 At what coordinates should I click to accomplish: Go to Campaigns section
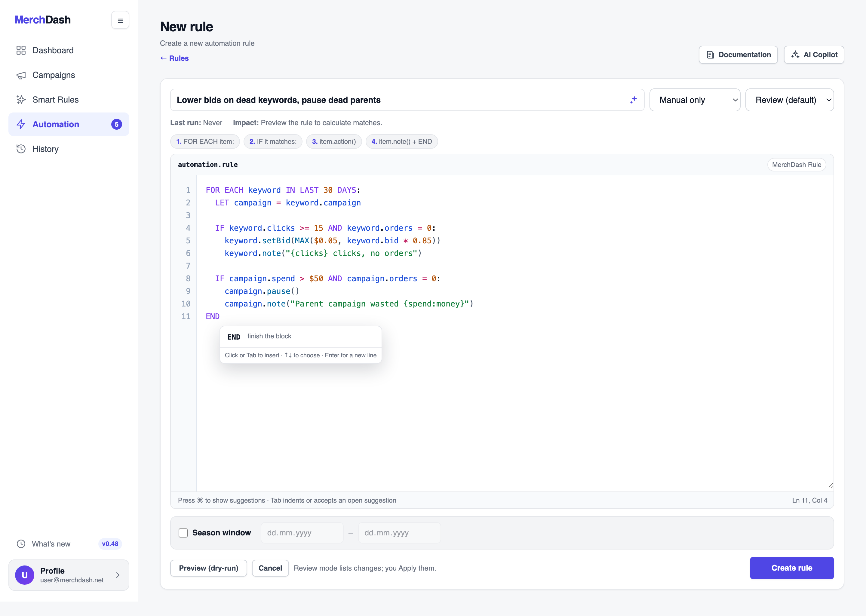(69, 75)
